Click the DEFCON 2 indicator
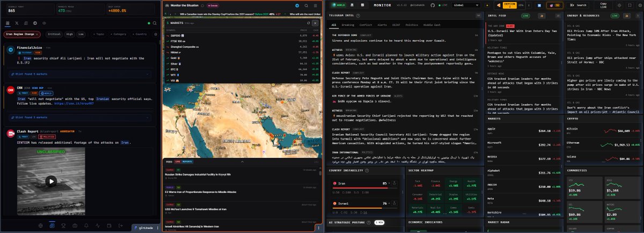644x233 pixels. pos(510,5)
